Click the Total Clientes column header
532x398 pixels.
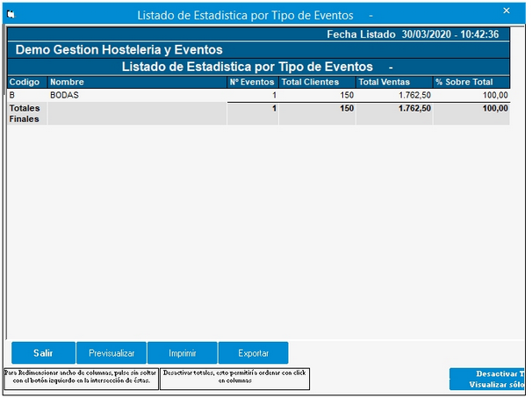[x=317, y=83]
